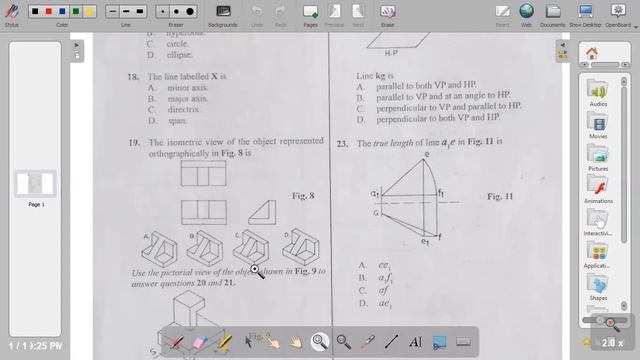The image size is (640, 360).
Task: Select the Draw line tool
Action: [x=391, y=341]
